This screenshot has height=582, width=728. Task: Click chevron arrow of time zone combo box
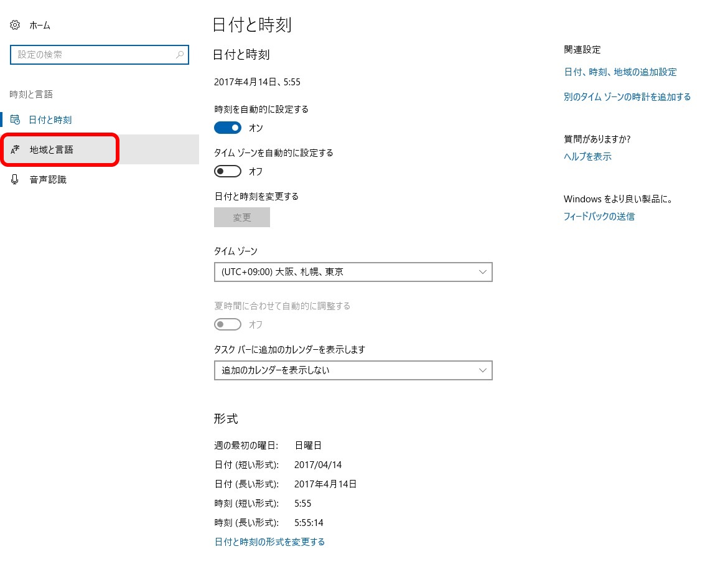click(x=483, y=272)
